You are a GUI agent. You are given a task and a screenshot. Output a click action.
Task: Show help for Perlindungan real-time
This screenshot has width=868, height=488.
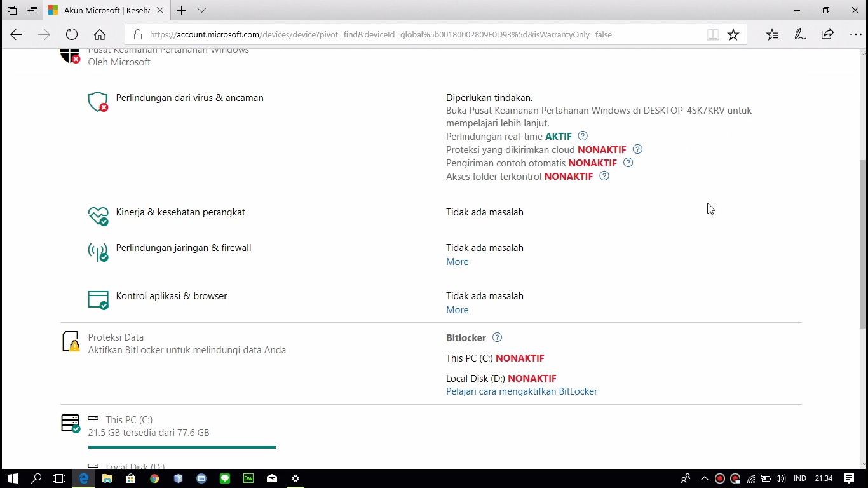(583, 136)
